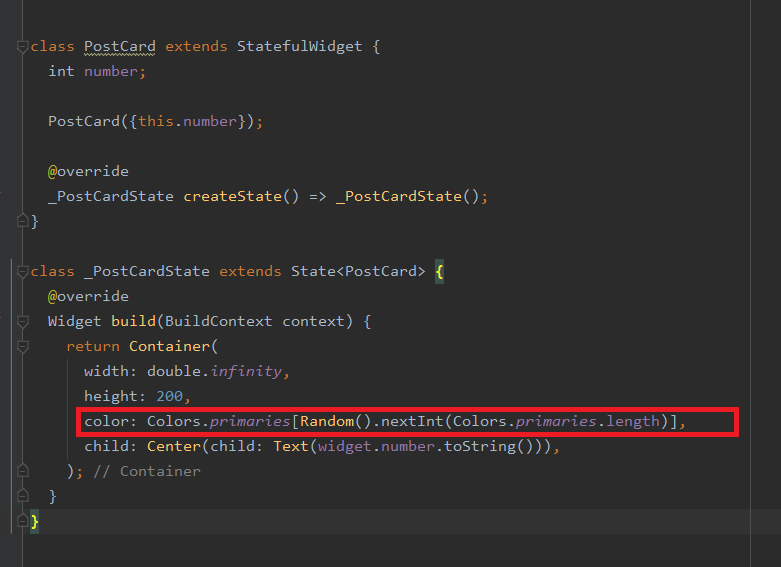Click the Text widget constructor
Image resolution: width=781 pixels, height=567 pixels.
291,446
